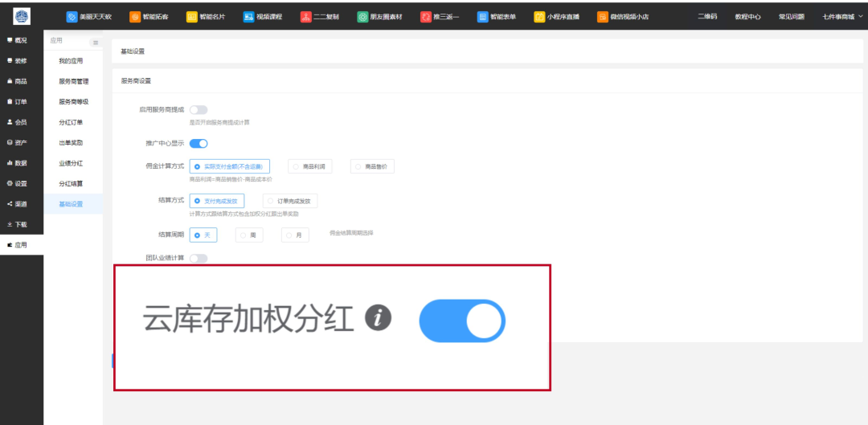Choose 支付完成发放 settlement method
The width and height of the screenshot is (868, 425).
216,200
